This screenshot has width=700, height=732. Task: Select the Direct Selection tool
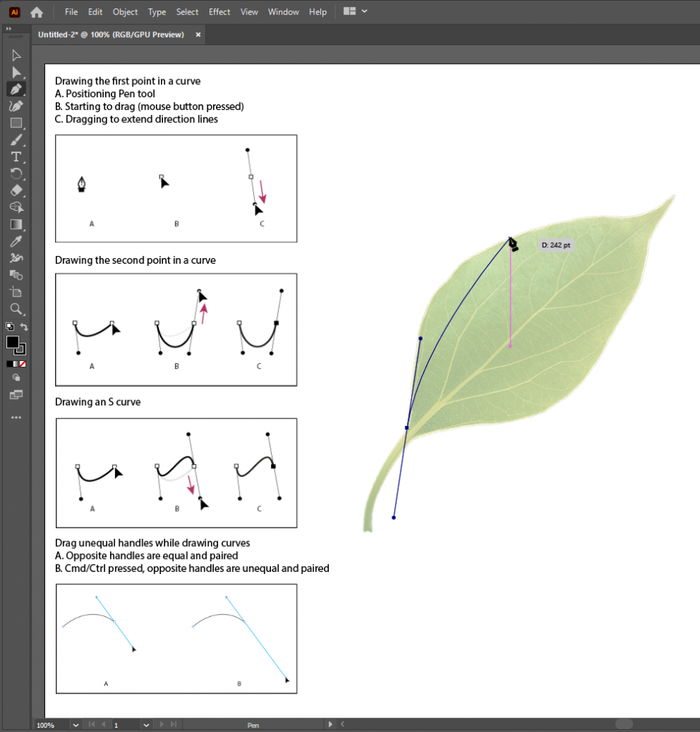pyautogui.click(x=16, y=72)
